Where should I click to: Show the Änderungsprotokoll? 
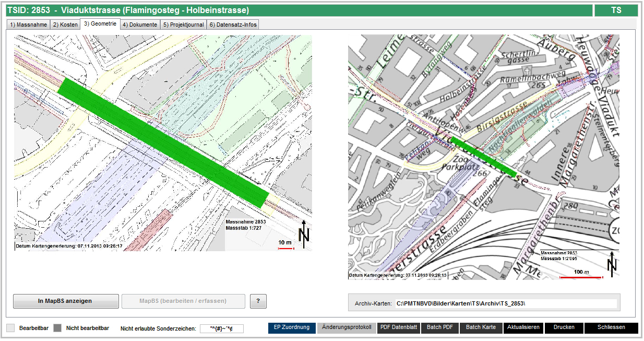point(347,328)
